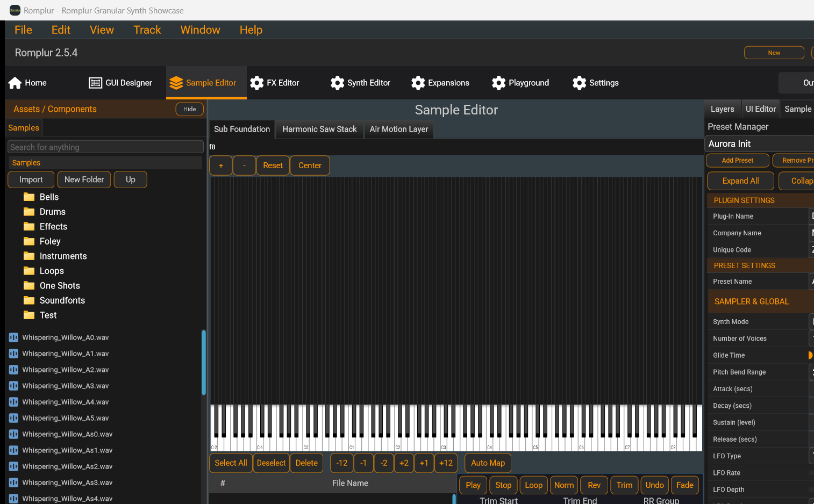The image size is (814, 504).
Task: Click the Add Preset button
Action: point(738,161)
